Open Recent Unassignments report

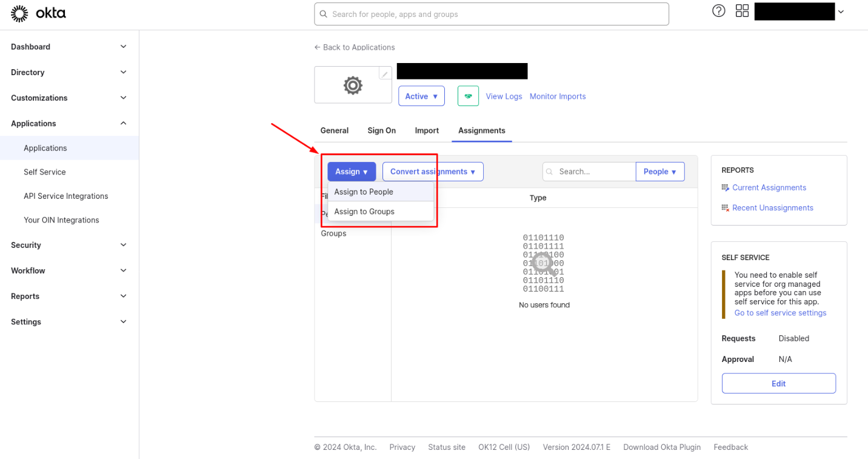click(772, 208)
